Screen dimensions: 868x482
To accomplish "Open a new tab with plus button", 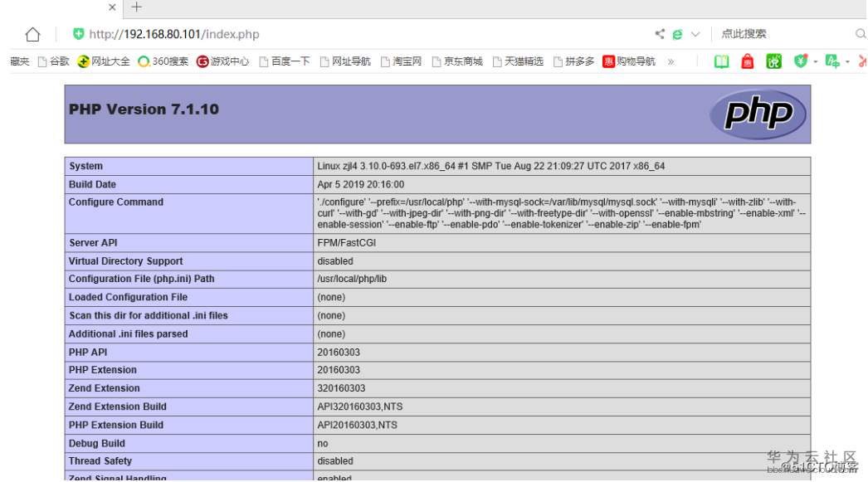I will (x=136, y=7).
